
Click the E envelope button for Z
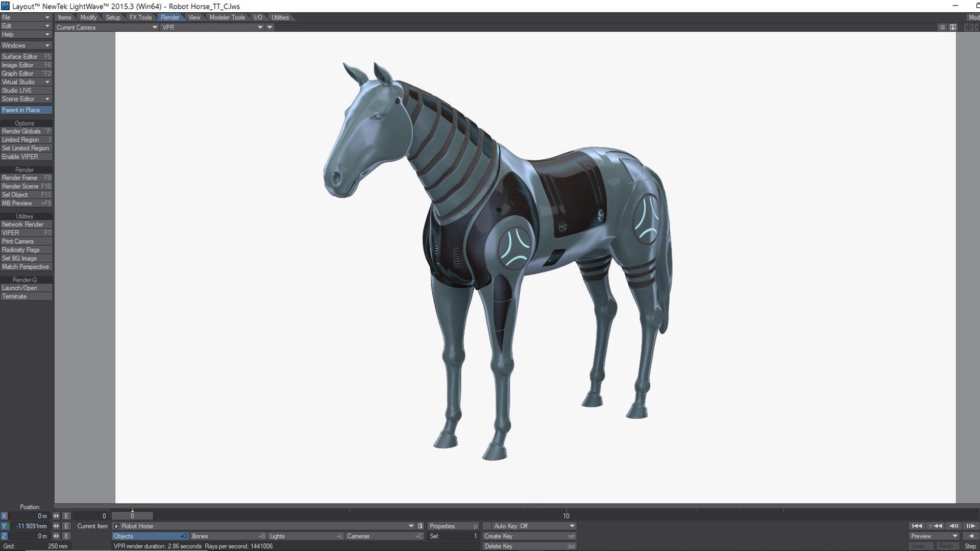pyautogui.click(x=66, y=536)
